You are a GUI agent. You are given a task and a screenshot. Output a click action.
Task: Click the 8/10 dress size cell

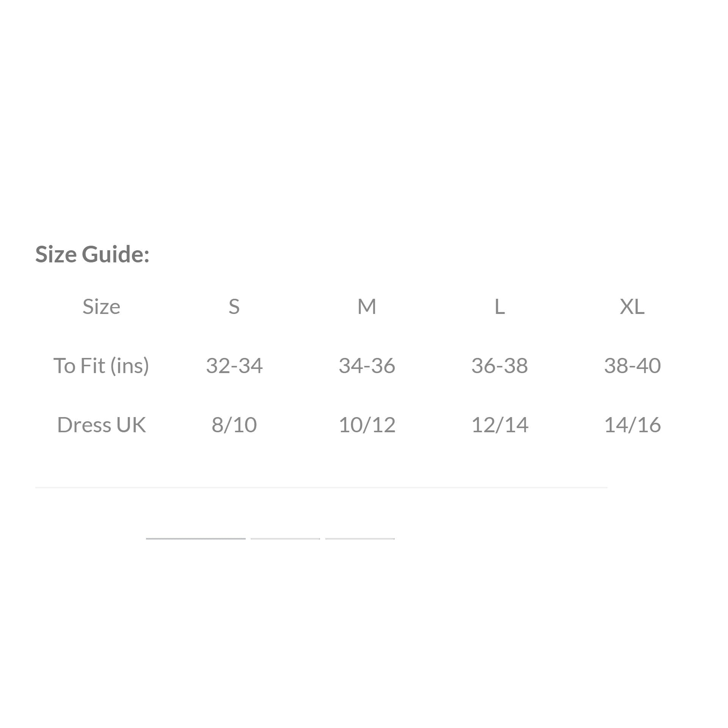234,425
